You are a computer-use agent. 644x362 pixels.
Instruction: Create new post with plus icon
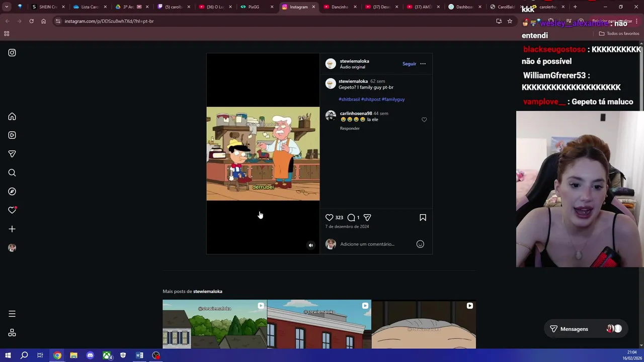[x=12, y=229]
